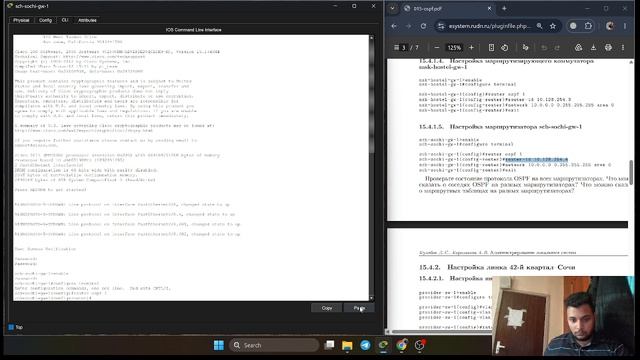Close the PDF browser tab
This screenshot has width=640, height=360.
click(x=489, y=8)
